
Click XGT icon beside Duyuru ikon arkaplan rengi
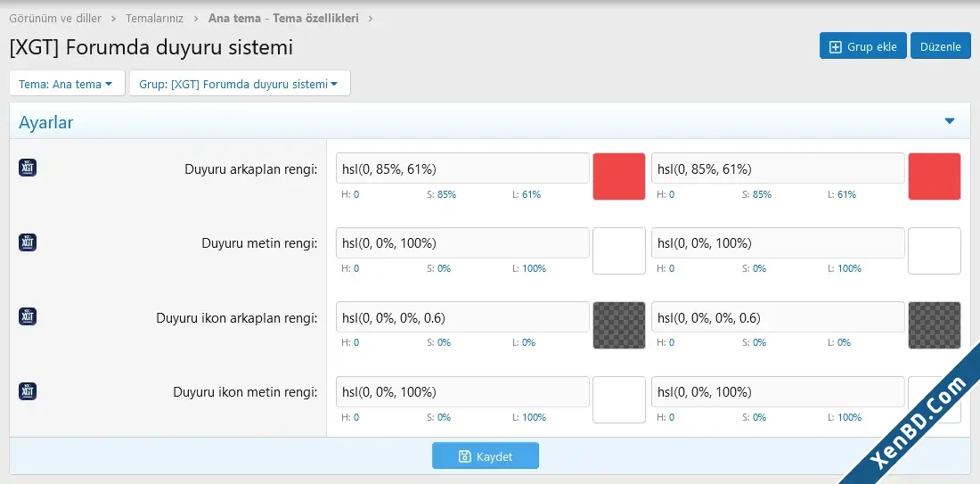tap(28, 316)
